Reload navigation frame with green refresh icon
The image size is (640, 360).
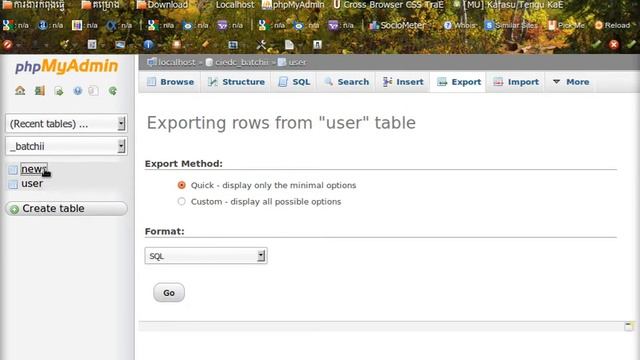pos(113,91)
